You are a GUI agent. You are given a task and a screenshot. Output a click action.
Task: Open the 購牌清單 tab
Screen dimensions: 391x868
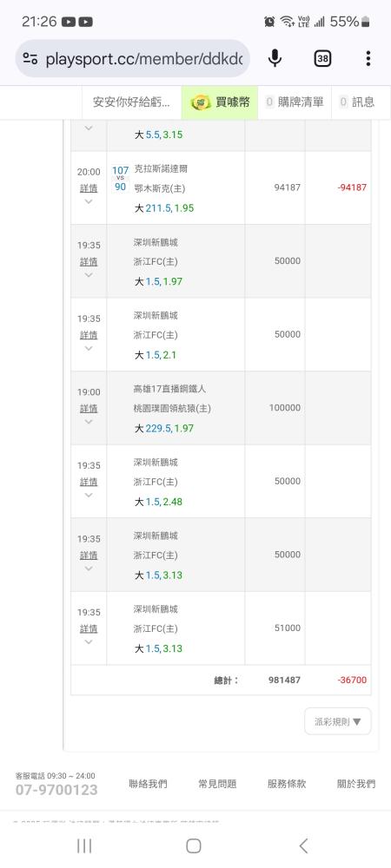click(295, 102)
